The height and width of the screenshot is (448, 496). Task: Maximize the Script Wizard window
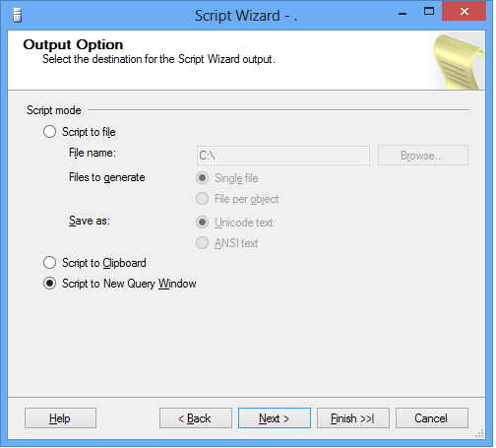click(x=429, y=12)
